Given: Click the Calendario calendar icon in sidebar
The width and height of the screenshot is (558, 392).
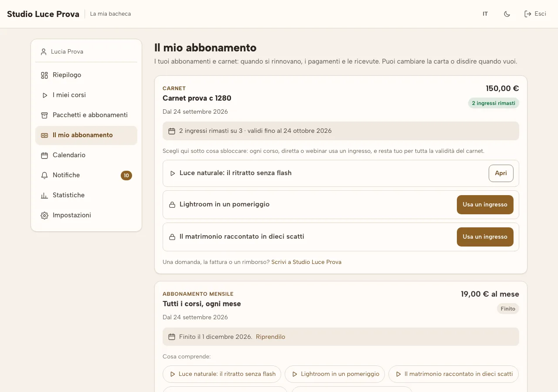Looking at the screenshot, I should 44,155.
